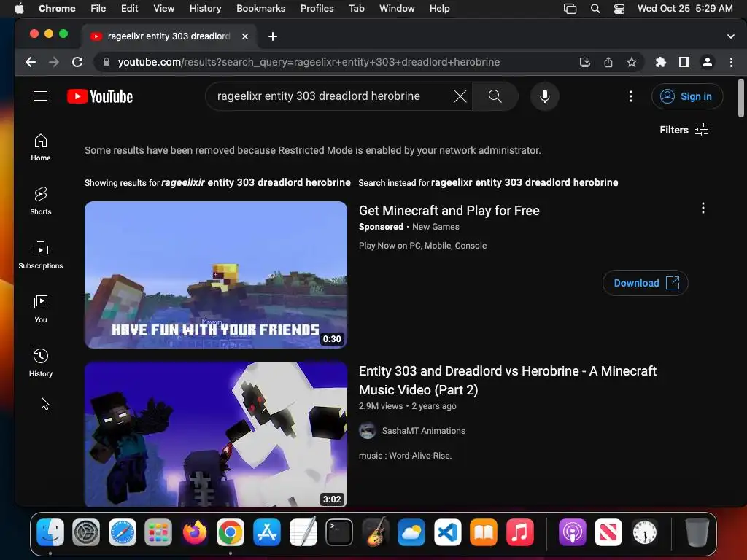
Task: Toggle Chrome side panel
Action: pyautogui.click(x=684, y=62)
